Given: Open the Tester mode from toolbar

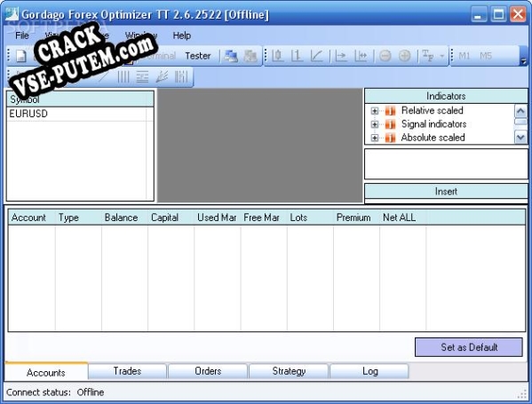Looking at the screenshot, I should coord(198,56).
